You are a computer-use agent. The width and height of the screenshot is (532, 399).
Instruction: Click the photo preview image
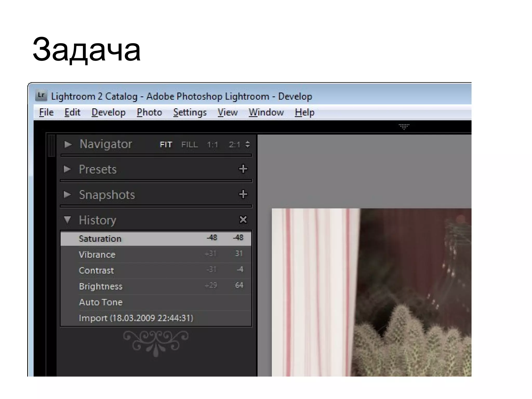pos(371,292)
